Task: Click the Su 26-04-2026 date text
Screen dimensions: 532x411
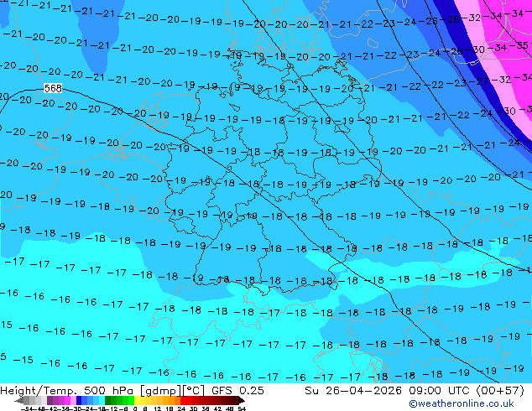Action: pos(353,390)
